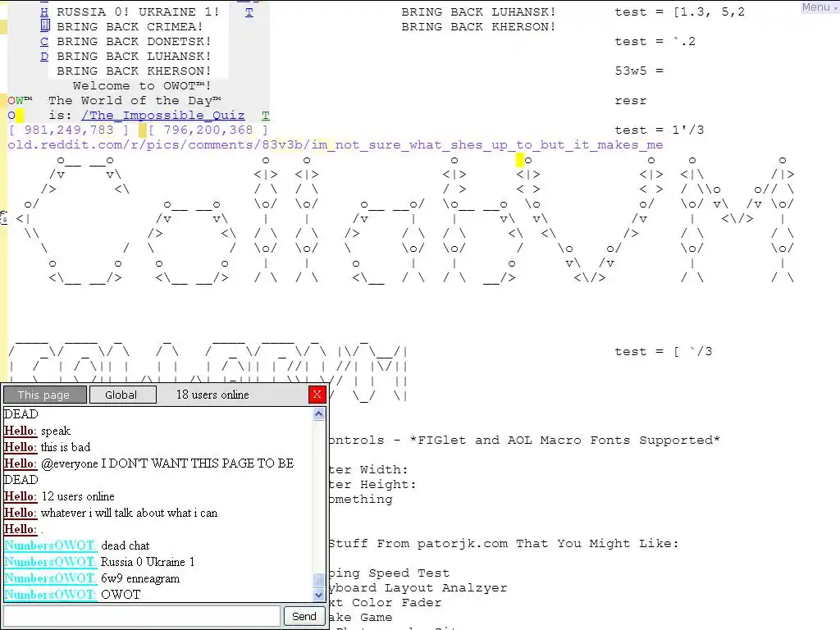Viewport: 840px width, 630px height.
Task: Click Hello username on 'whatever i will talk' message
Action: (x=21, y=513)
